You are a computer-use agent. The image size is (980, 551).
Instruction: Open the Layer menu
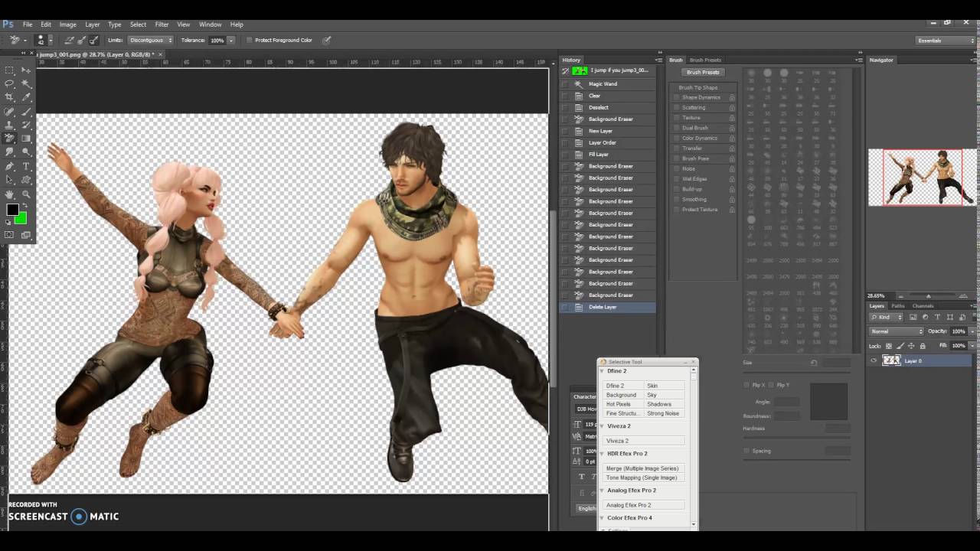tap(92, 24)
